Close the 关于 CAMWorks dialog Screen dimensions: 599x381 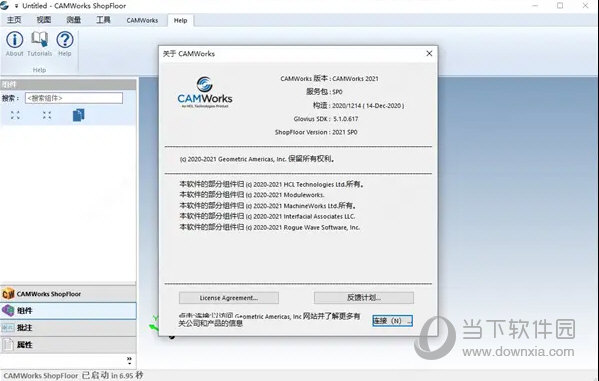click(429, 54)
